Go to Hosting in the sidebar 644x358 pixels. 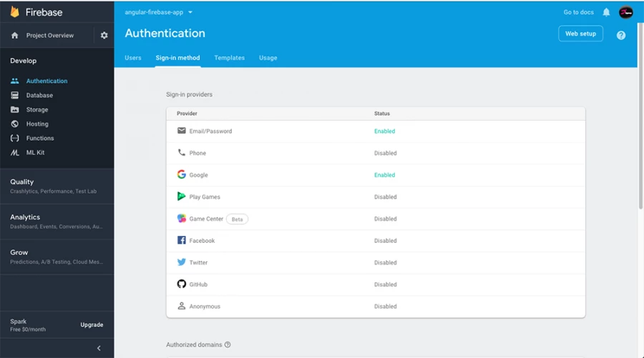(37, 124)
